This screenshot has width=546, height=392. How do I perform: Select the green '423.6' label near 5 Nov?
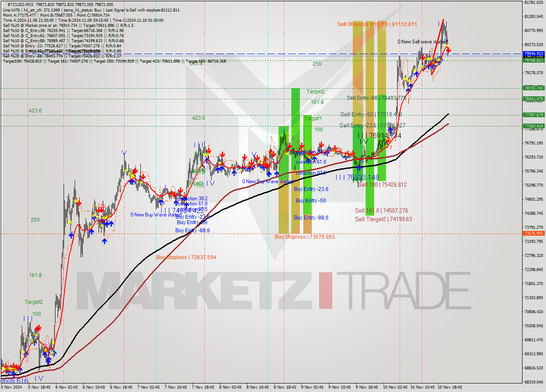click(x=35, y=111)
